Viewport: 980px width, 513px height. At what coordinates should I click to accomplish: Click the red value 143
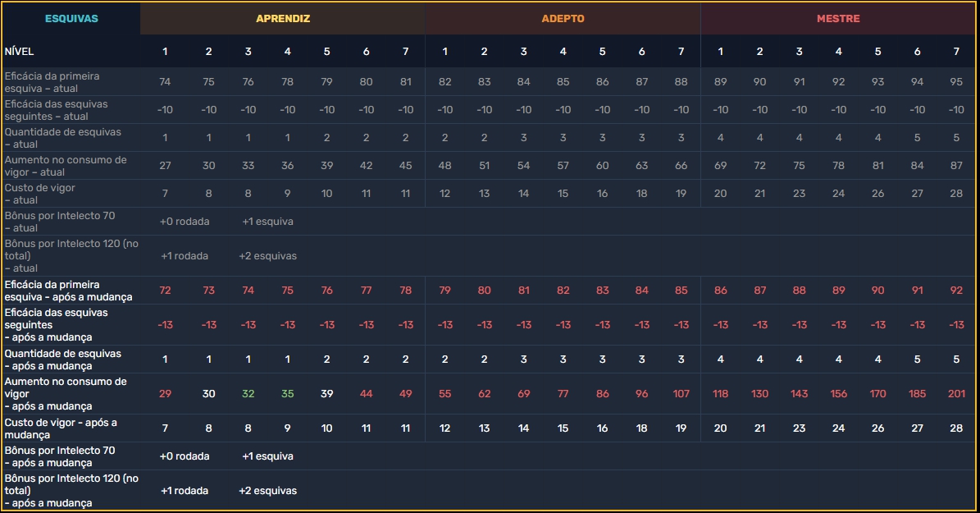799,393
